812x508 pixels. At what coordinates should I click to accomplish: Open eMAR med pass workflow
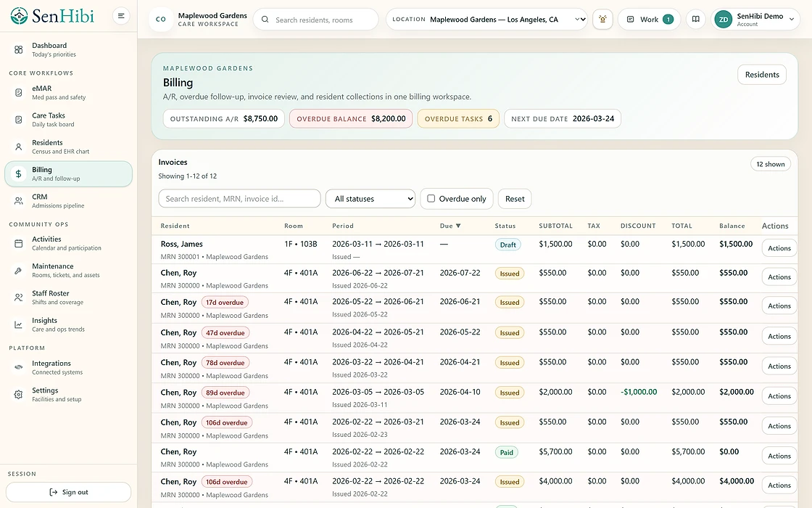click(x=68, y=93)
